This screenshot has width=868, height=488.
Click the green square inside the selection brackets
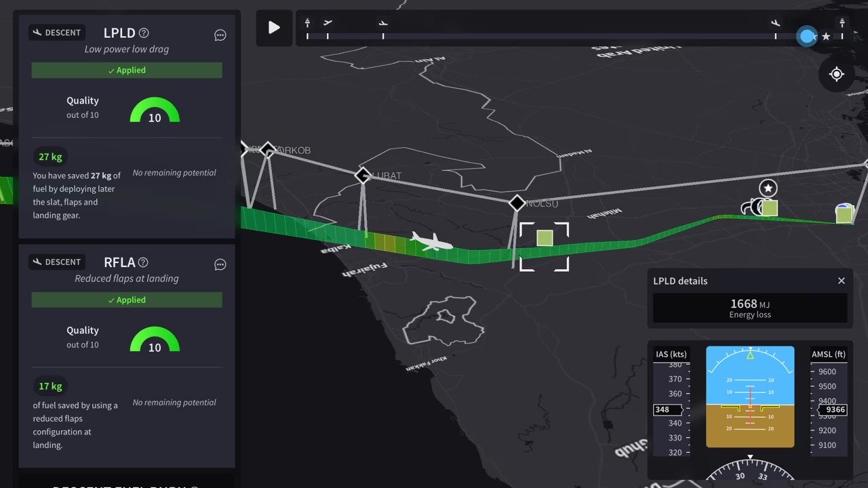click(545, 238)
